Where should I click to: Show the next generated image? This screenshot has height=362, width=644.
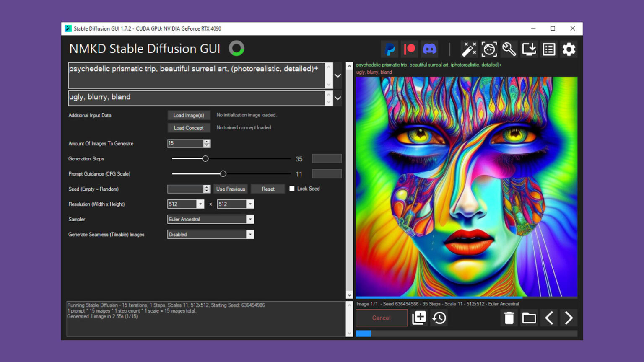point(569,318)
